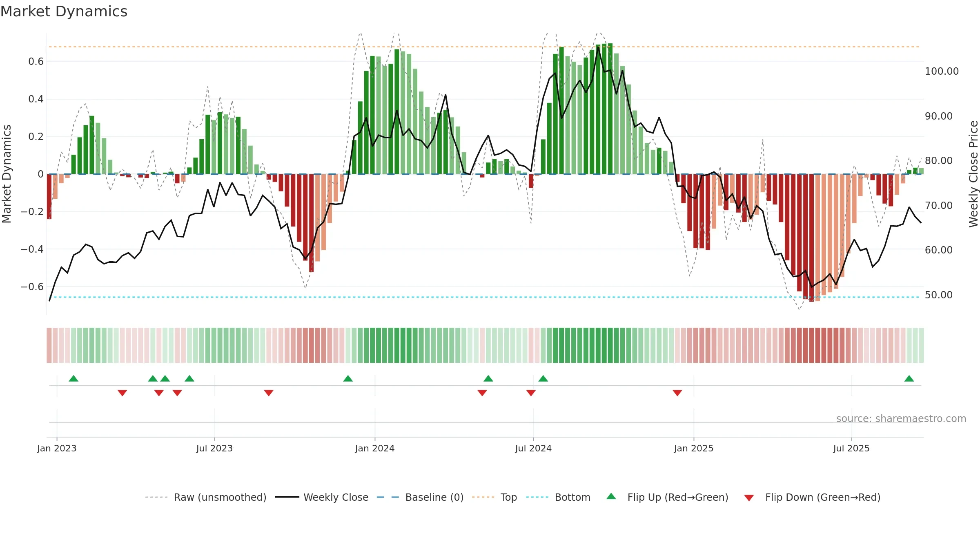Select the flip down marker in December 2024
Viewport: 980px width, 551px height.
click(x=677, y=393)
